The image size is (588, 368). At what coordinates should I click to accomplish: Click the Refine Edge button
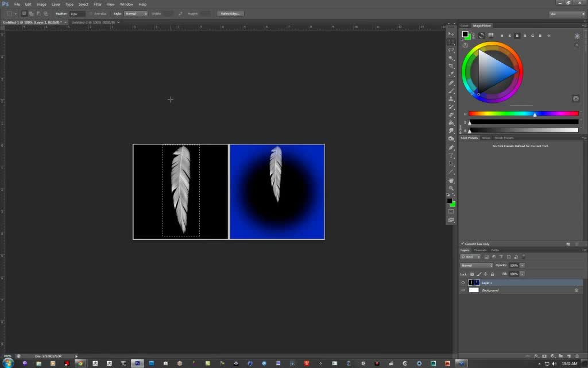pyautogui.click(x=230, y=13)
